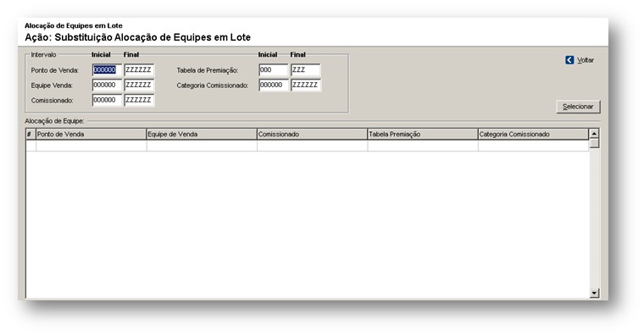Viewport: 644px width, 336px height.
Task: Select the Equipe Venda Inicial field
Action: click(107, 85)
